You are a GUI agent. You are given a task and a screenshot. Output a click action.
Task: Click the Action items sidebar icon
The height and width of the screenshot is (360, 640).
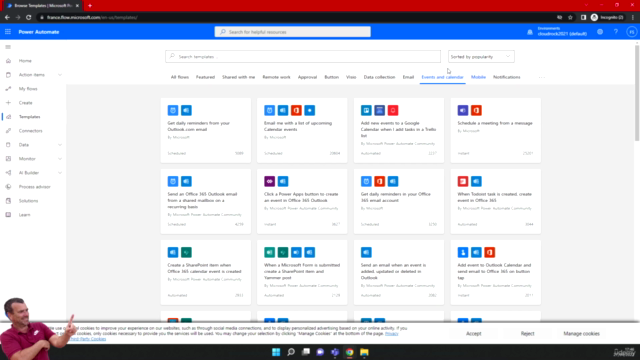[8, 75]
